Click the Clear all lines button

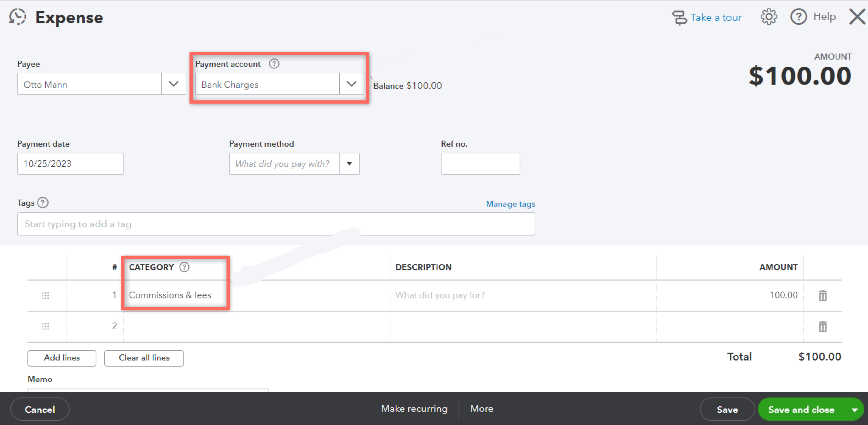[144, 358]
